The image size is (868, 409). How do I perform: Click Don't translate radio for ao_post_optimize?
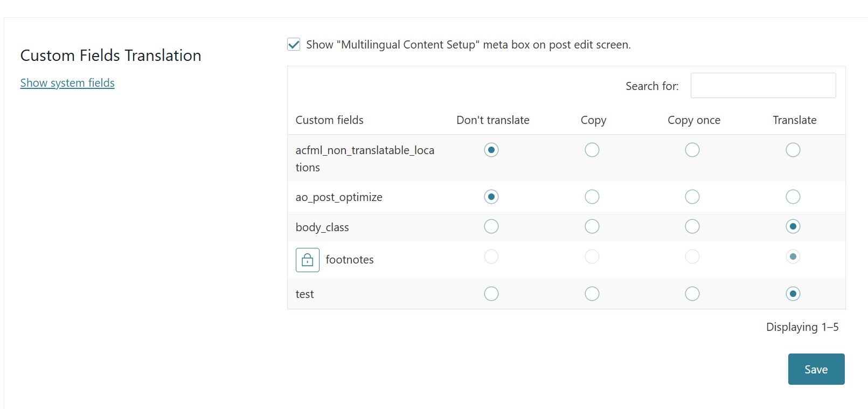point(491,197)
